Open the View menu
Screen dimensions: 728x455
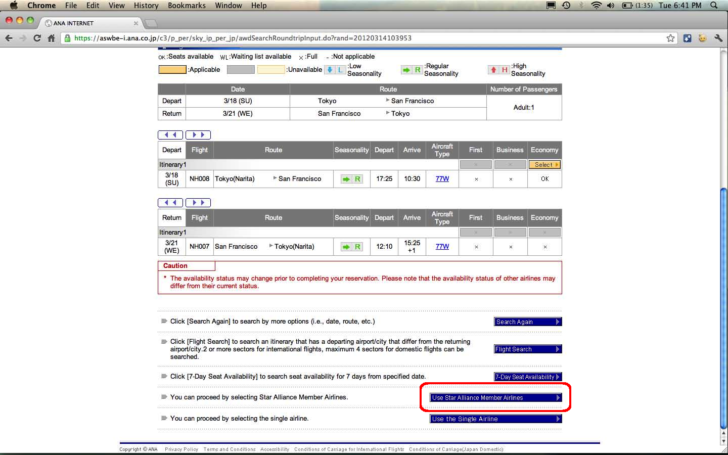pyautogui.click(x=116, y=6)
